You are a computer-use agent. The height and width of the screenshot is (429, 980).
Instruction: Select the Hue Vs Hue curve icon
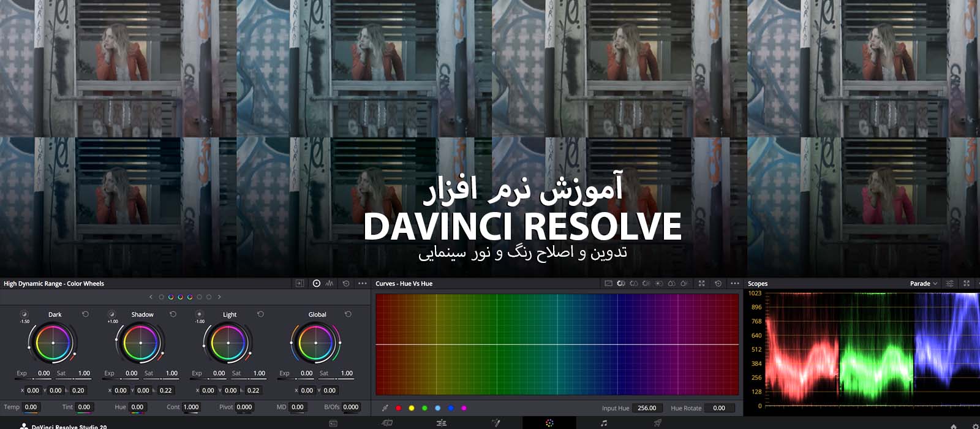(621, 284)
